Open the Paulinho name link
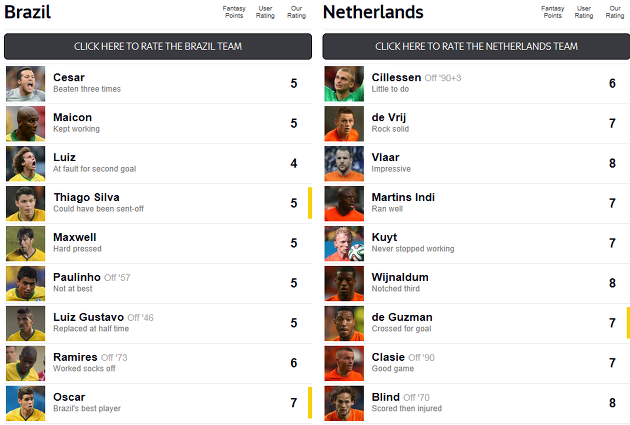Screen dimensions: 630x425 [x=77, y=277]
